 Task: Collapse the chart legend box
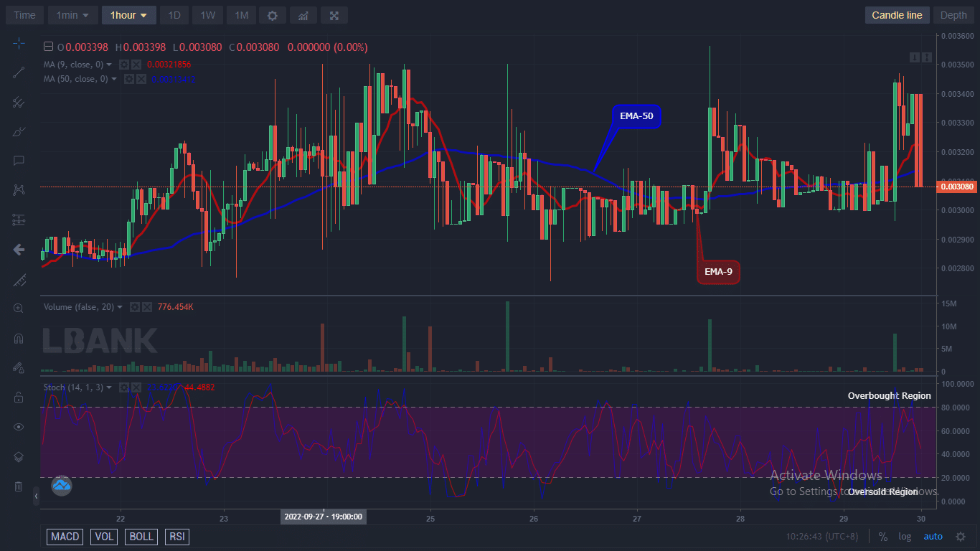pos(48,47)
